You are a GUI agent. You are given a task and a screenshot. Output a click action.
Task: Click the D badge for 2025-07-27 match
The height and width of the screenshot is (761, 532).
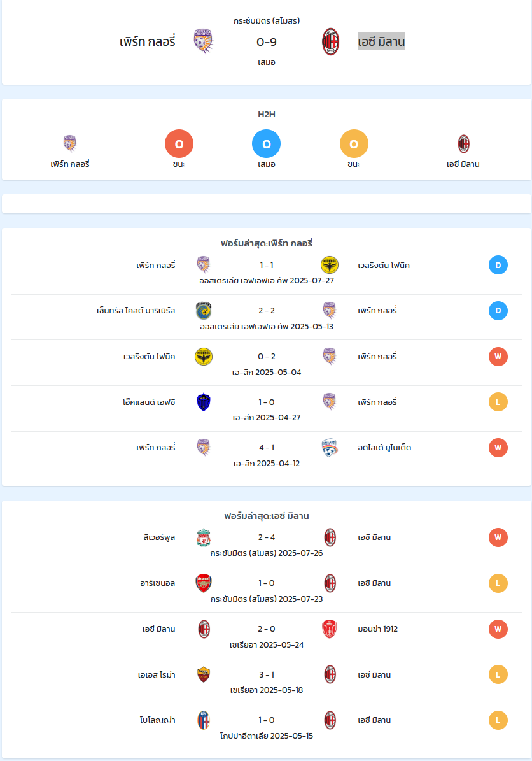click(x=498, y=265)
